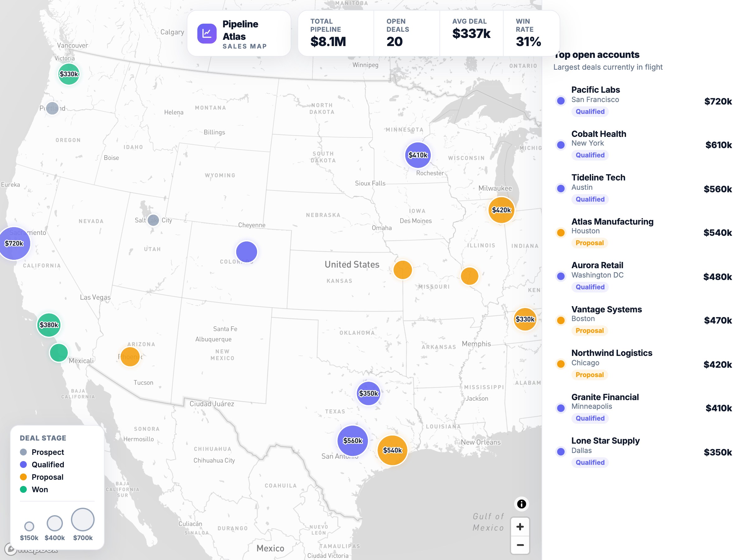
Task: Open the Pacific Labs account row
Action: [x=644, y=100]
